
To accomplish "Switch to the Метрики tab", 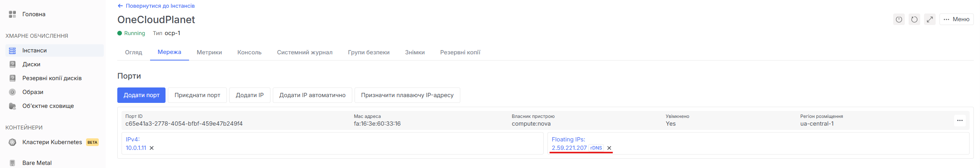I will coord(209,52).
